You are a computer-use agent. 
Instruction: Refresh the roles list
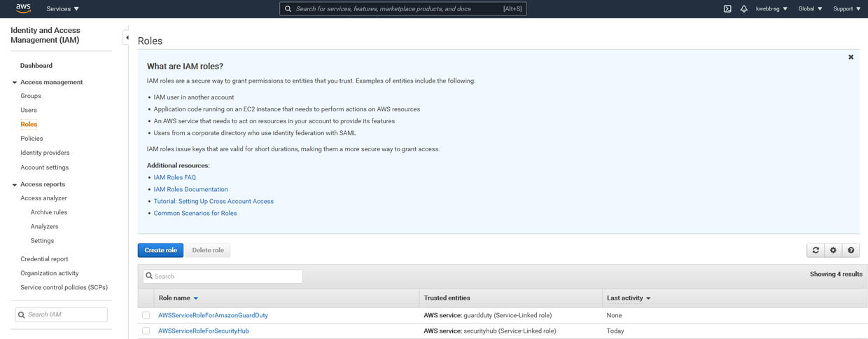[815, 250]
